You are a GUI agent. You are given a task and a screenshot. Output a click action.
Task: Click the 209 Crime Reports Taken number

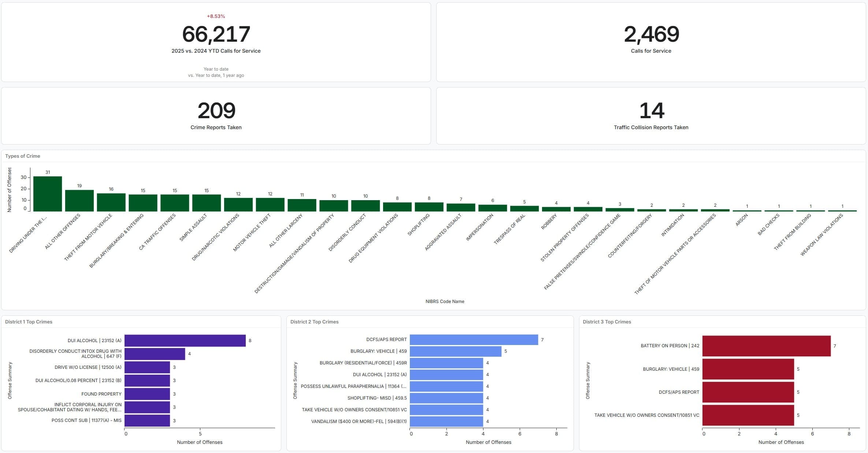(x=216, y=111)
